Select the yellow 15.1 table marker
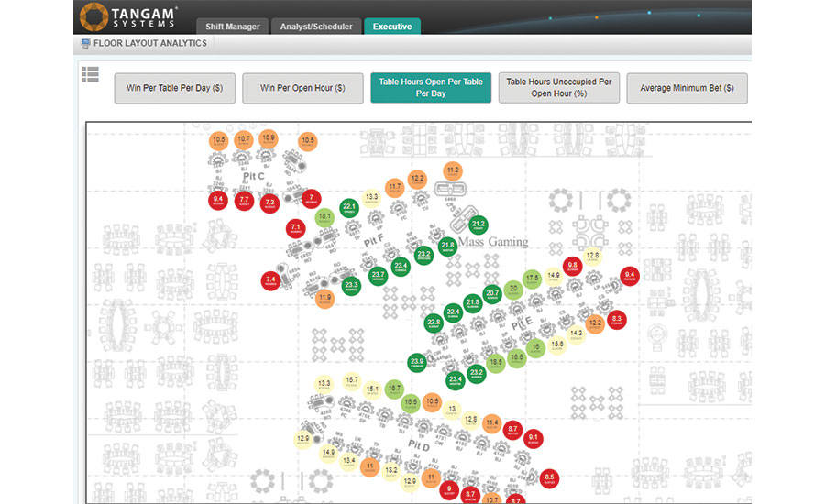The width and height of the screenshot is (825, 504). pyautogui.click(x=372, y=390)
